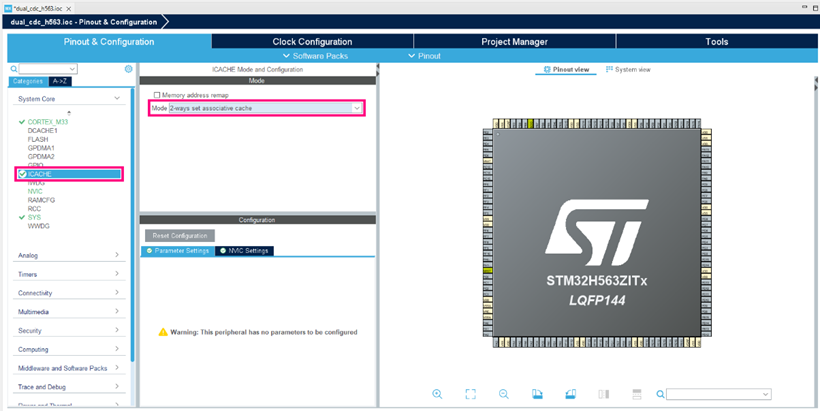Select RAMCFG peripheral
The height and width of the screenshot is (411, 820).
tap(41, 200)
